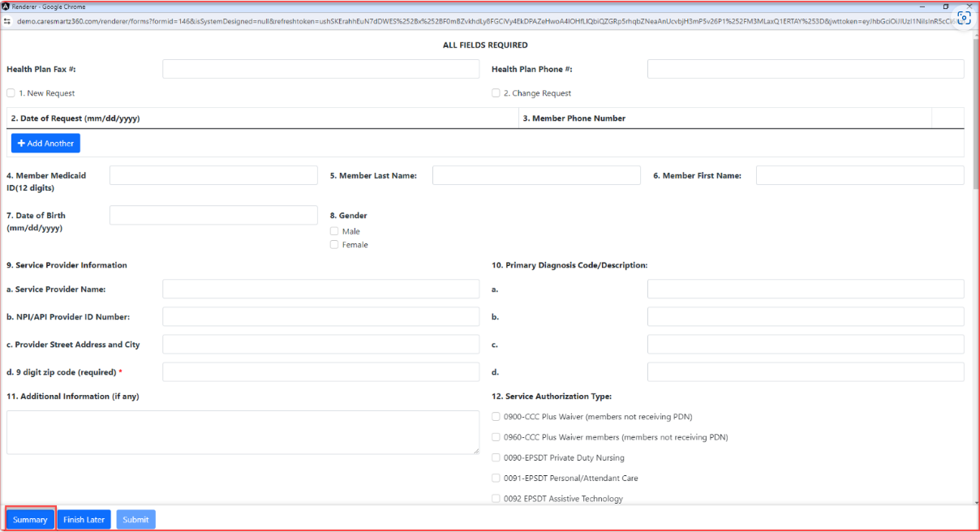Click the Member Last Name field
This screenshot has width=980, height=532.
(x=535, y=175)
